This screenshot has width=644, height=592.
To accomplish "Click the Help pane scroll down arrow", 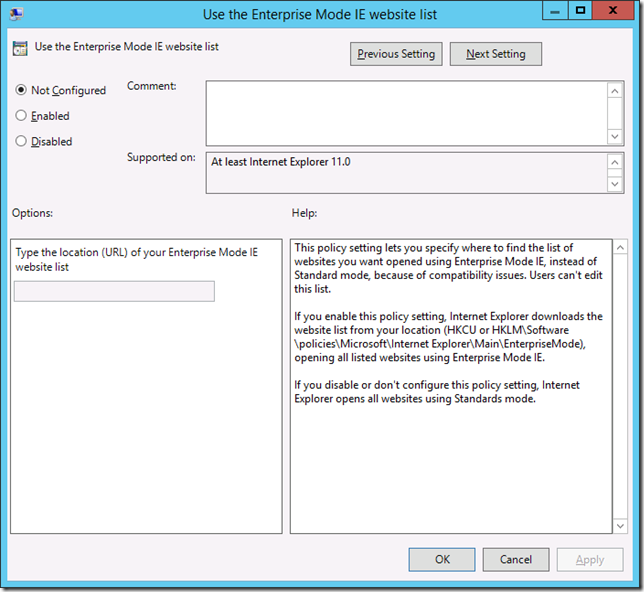I will [x=620, y=526].
